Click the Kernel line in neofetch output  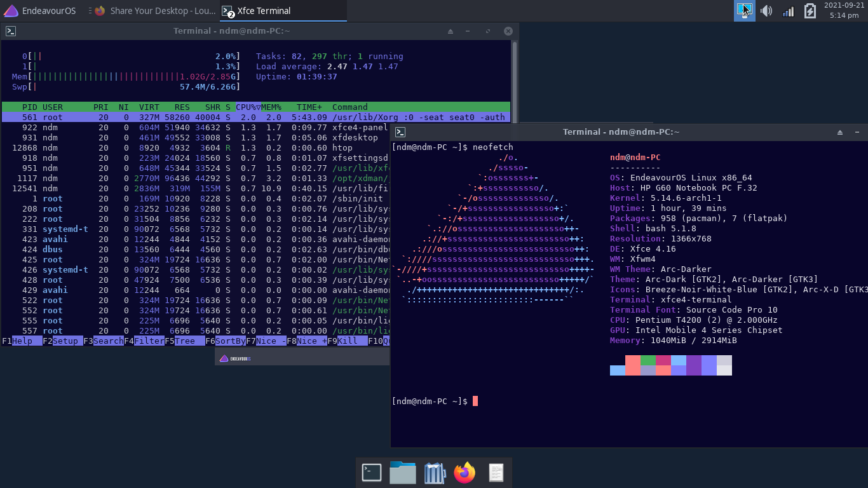(666, 198)
